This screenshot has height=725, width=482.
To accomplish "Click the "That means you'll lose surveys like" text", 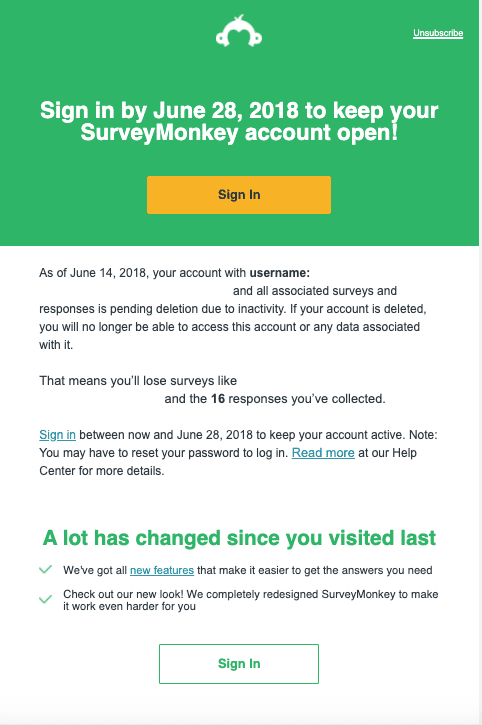I will click(x=138, y=381).
